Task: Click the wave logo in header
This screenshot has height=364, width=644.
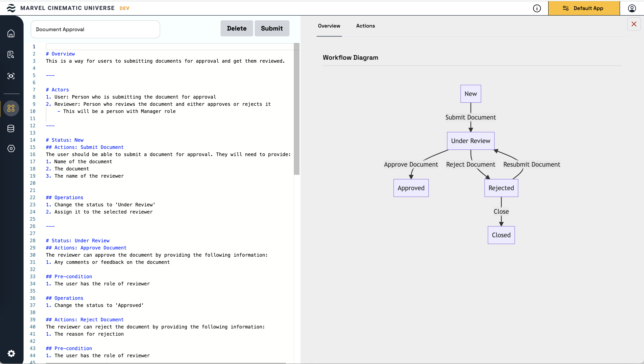Action: click(11, 8)
